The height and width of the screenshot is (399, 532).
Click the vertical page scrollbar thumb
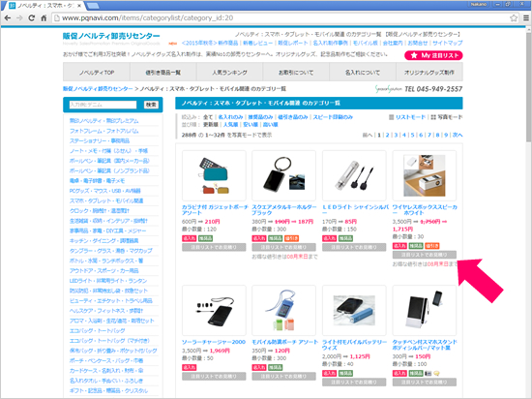click(x=528, y=87)
